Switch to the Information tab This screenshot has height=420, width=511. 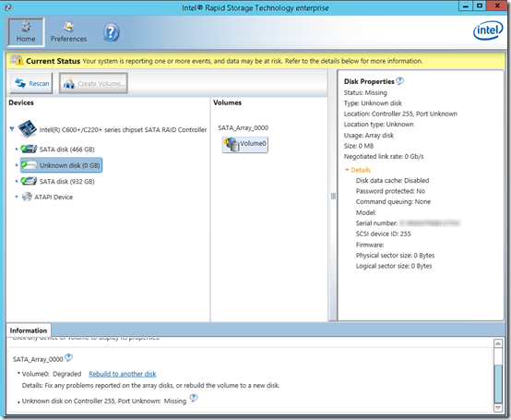click(x=29, y=330)
